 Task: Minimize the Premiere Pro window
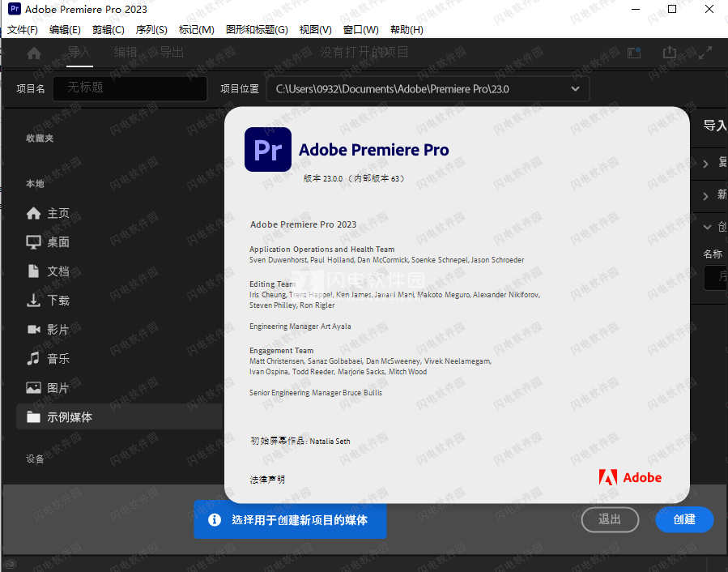tap(636, 9)
